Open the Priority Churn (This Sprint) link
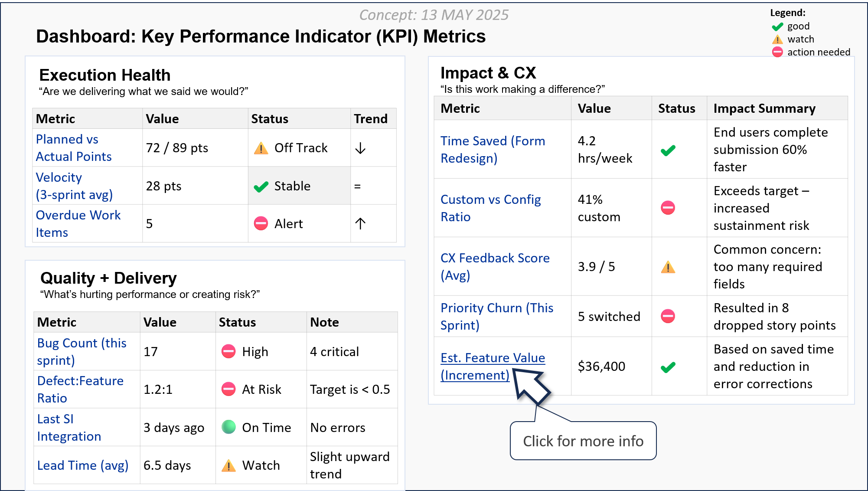868x491 pixels. click(x=497, y=317)
